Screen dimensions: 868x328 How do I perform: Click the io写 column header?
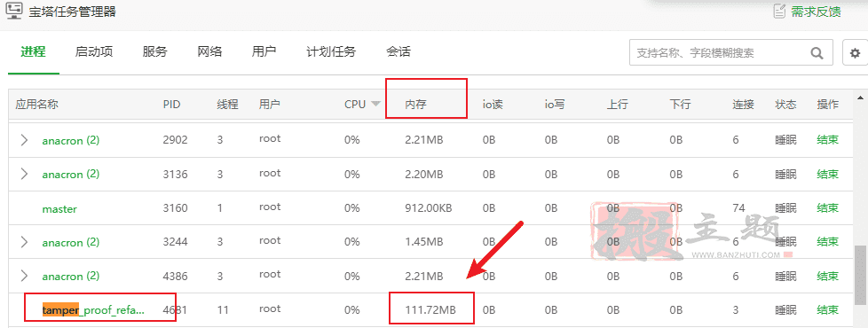point(555,104)
